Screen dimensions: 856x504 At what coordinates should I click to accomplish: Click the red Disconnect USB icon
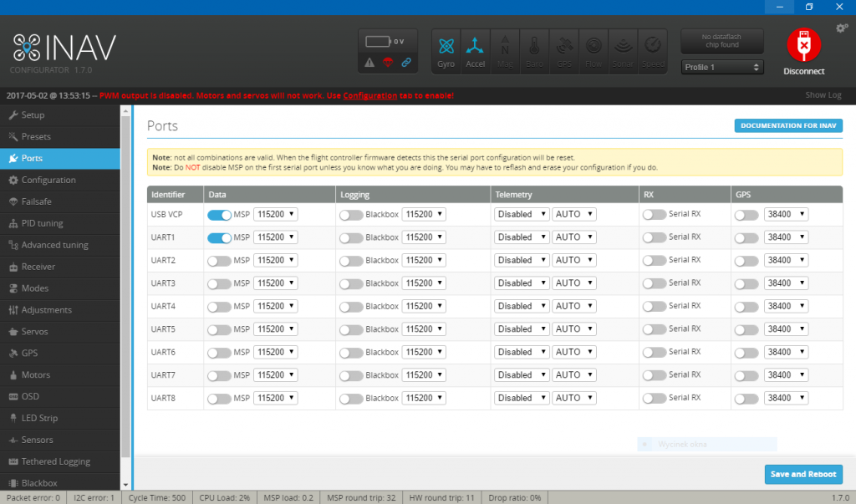(x=803, y=45)
